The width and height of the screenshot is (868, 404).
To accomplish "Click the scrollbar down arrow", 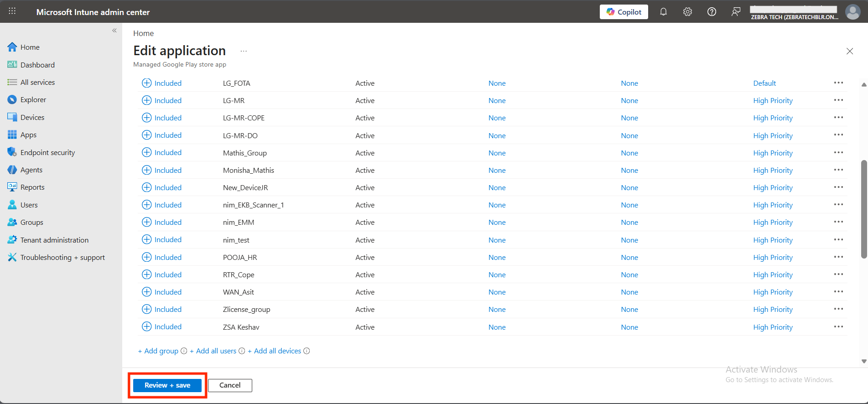I will point(864,361).
